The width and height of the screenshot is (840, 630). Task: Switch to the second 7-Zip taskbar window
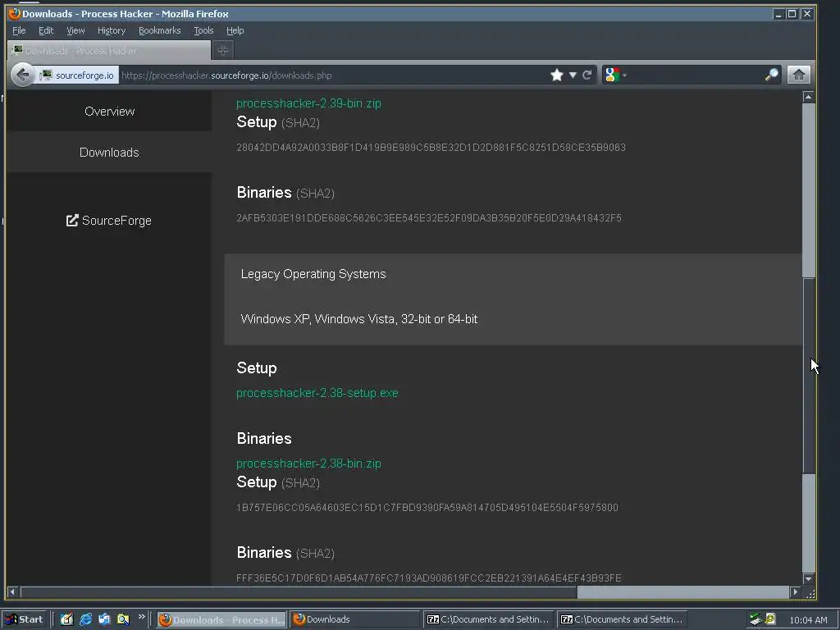pyautogui.click(x=622, y=620)
